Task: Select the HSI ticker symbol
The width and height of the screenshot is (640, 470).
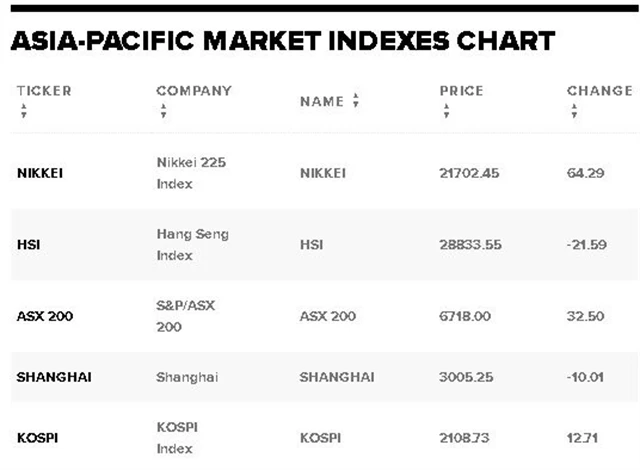Action: (x=27, y=244)
